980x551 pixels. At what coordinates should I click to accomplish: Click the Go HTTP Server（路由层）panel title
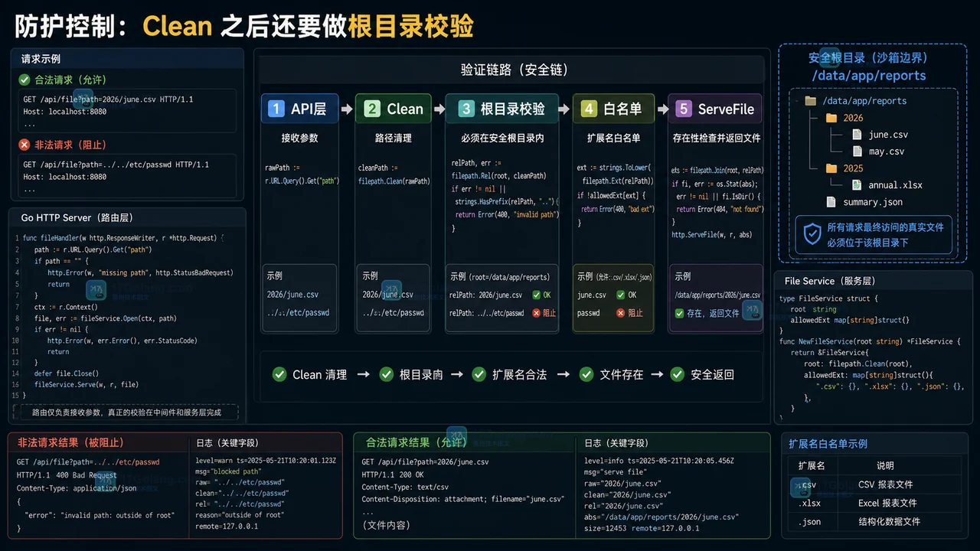77,218
